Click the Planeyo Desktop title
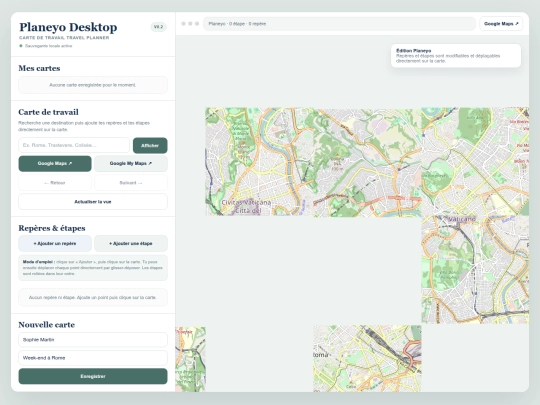The height and width of the screenshot is (405, 540). tap(68, 27)
